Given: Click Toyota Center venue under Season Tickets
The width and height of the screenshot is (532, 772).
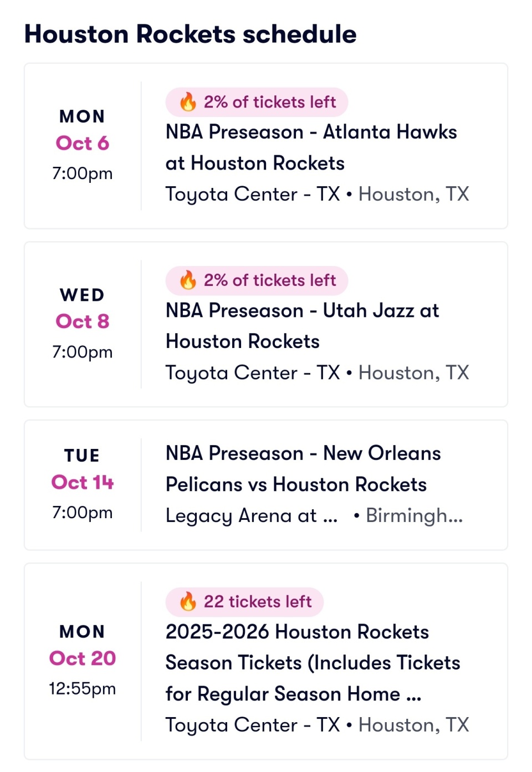Looking at the screenshot, I should [x=253, y=725].
